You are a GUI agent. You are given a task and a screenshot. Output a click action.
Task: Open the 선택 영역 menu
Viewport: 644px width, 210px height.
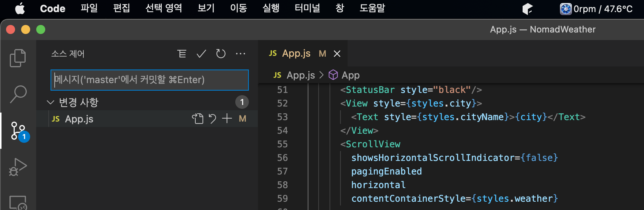point(164,8)
